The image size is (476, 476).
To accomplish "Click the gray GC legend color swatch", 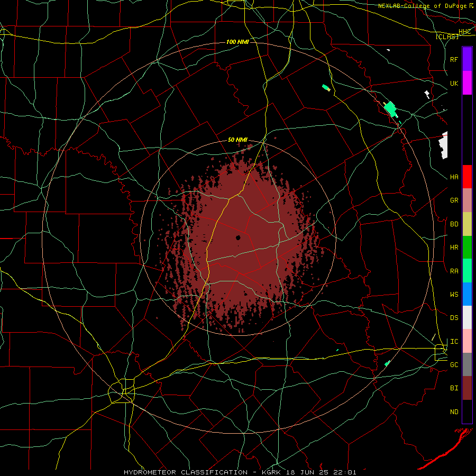I will click(467, 364).
